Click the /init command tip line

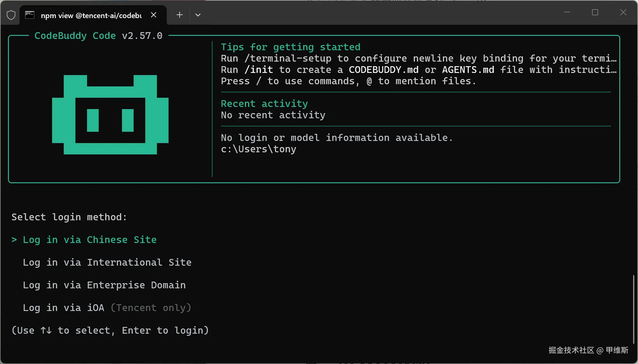(x=418, y=70)
